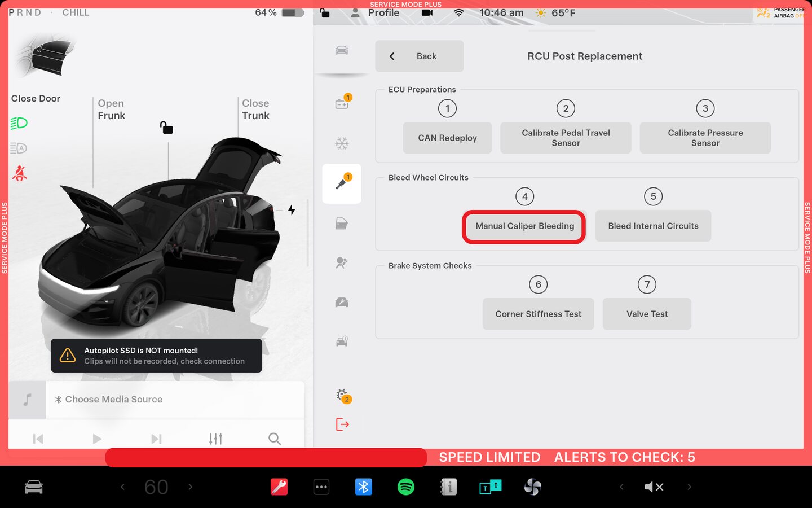812x508 pixels.
Task: Toggle the car lock icon above vehicle
Action: (x=166, y=128)
